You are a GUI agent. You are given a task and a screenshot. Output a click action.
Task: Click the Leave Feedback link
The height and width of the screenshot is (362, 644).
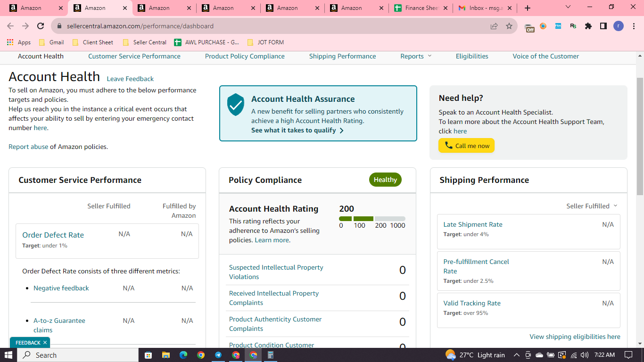coord(130,79)
